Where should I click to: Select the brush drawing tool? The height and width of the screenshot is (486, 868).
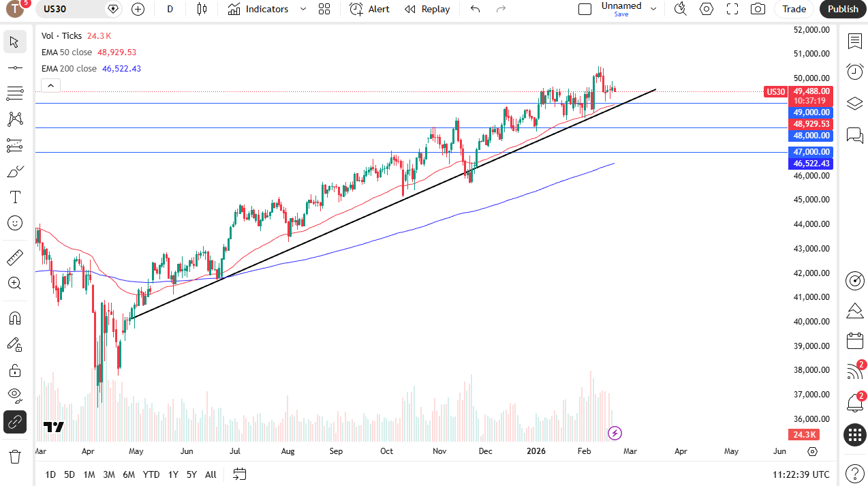pyautogui.click(x=15, y=171)
